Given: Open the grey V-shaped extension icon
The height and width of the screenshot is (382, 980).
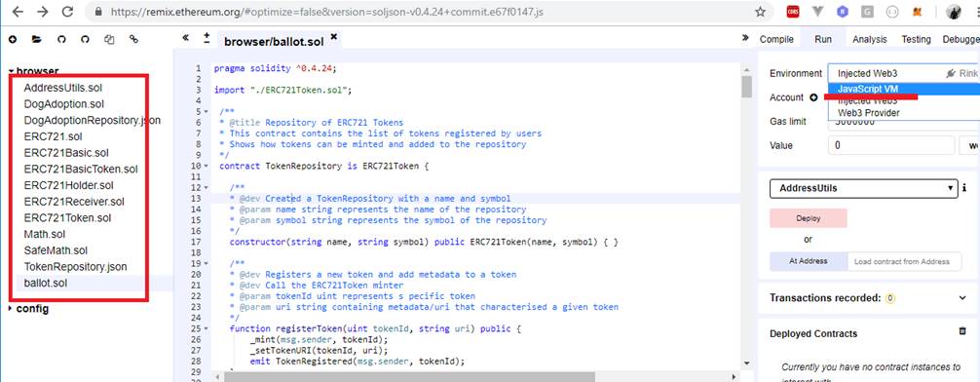Looking at the screenshot, I should 818,12.
